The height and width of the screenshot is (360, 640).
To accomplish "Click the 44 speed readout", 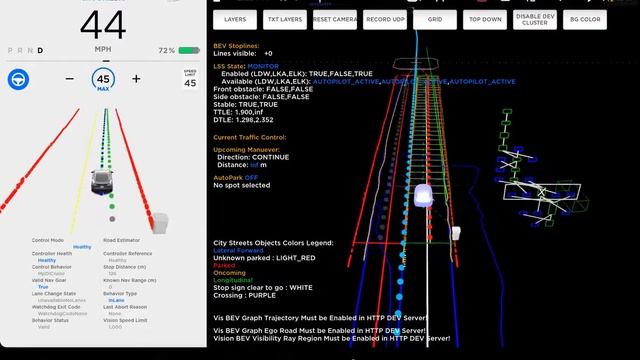I will (103, 25).
